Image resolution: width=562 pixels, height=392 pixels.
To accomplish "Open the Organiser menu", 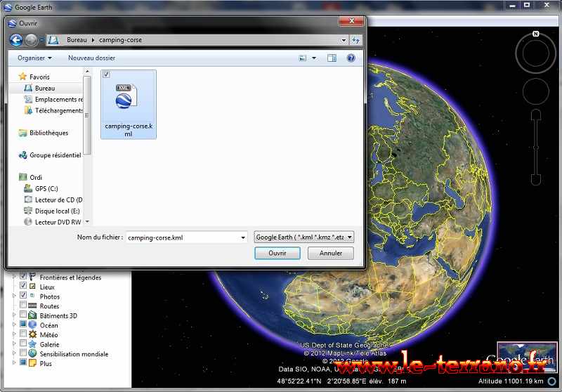I will pos(34,58).
